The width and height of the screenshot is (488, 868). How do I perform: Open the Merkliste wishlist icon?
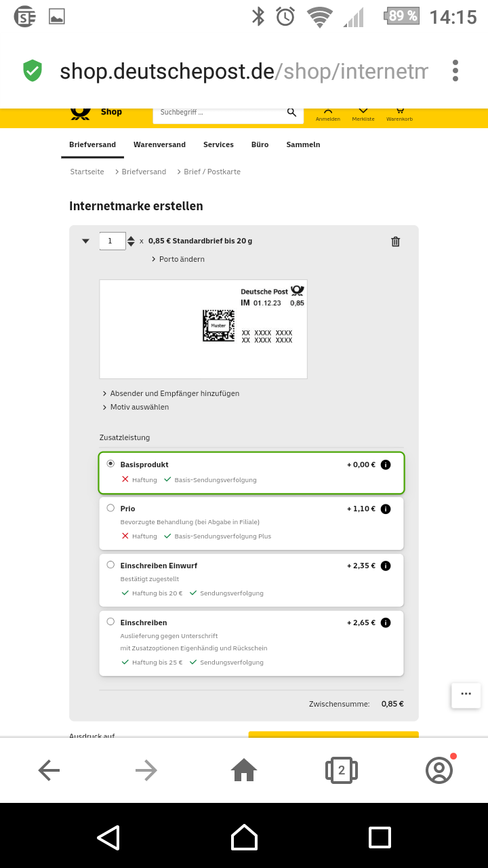[x=363, y=114]
